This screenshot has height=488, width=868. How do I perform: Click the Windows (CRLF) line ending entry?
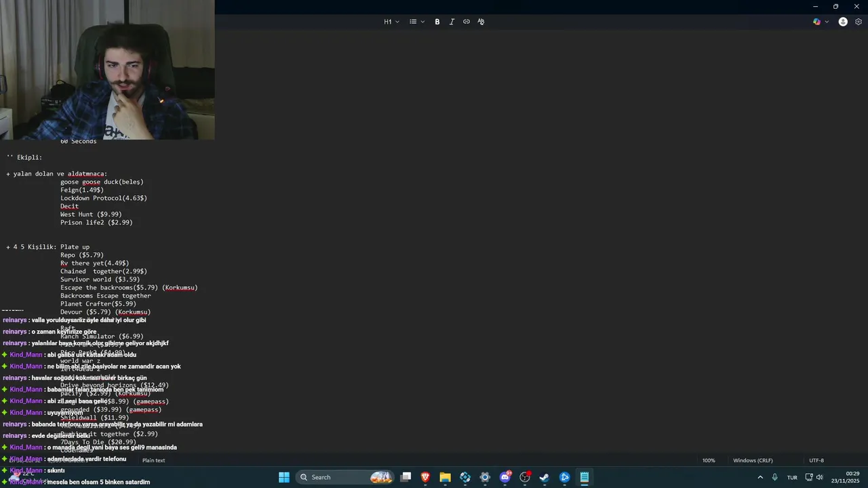753,460
